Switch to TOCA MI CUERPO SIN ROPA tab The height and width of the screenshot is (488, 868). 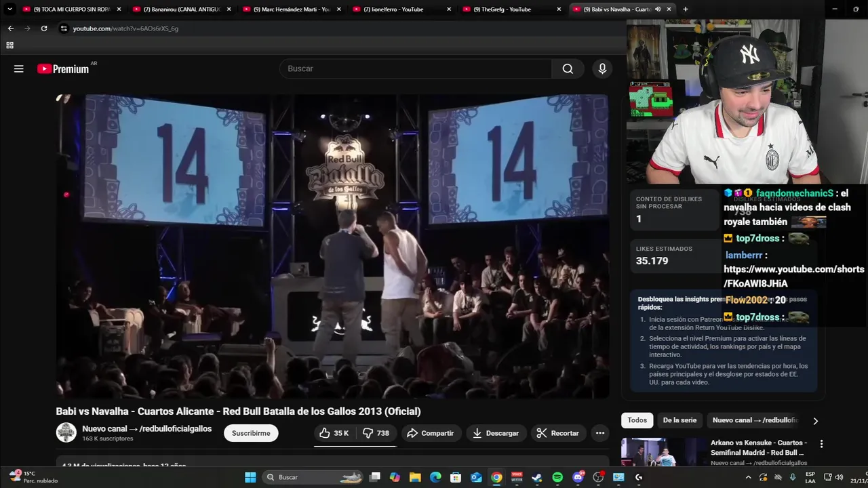pyautogui.click(x=71, y=9)
